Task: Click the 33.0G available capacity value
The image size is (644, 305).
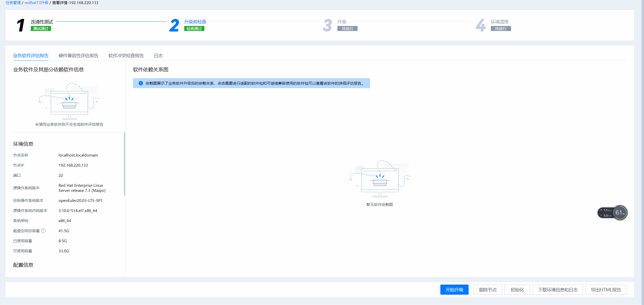Action: [64, 251]
